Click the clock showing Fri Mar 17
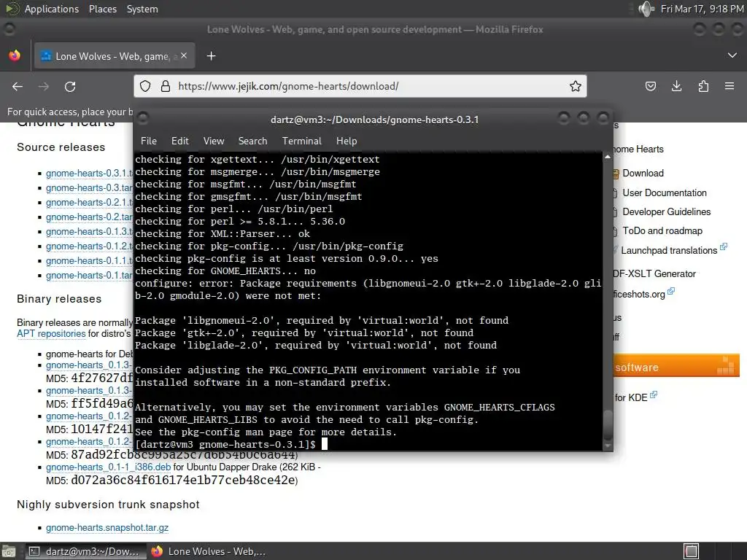Screen dimensions: 747x560 coord(703,9)
